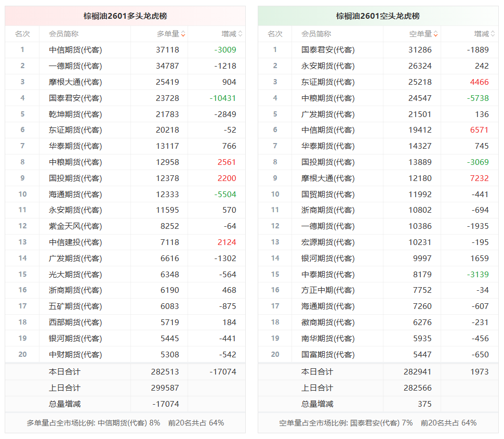Select 中信期货(代客) in short table rank 6
Viewport: 504px width, 439px height.
coord(328,130)
